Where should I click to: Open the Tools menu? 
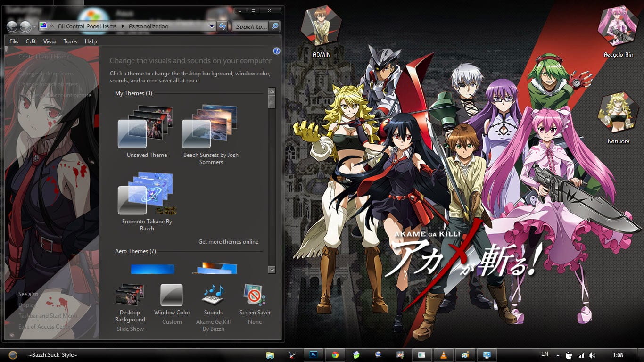tap(70, 41)
